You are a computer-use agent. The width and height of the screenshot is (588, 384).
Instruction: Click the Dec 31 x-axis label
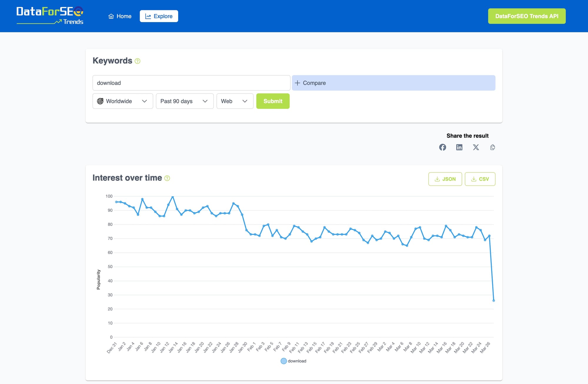point(112,348)
